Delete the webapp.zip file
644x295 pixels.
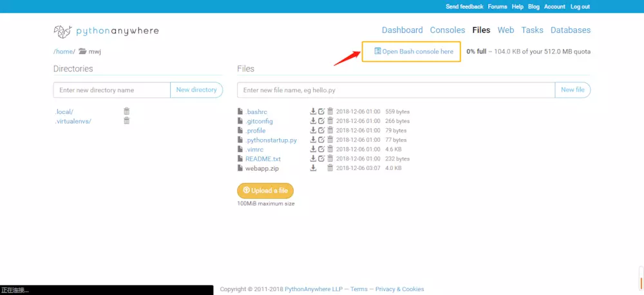[330, 168]
